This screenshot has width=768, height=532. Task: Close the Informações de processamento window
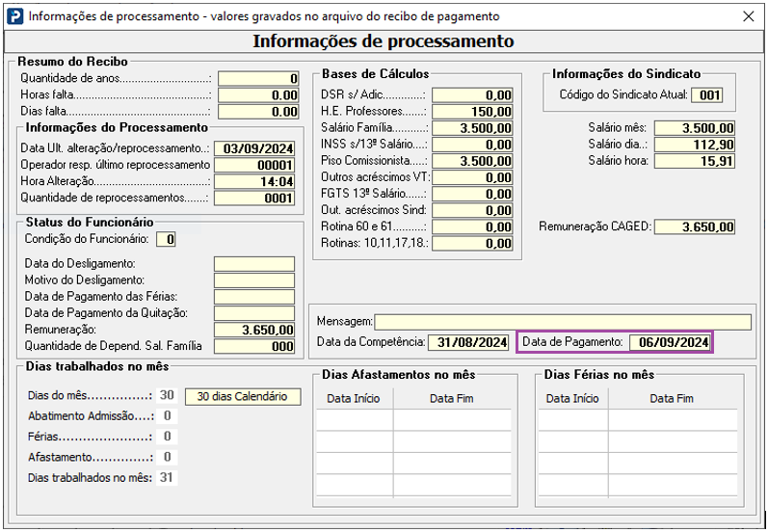748,16
